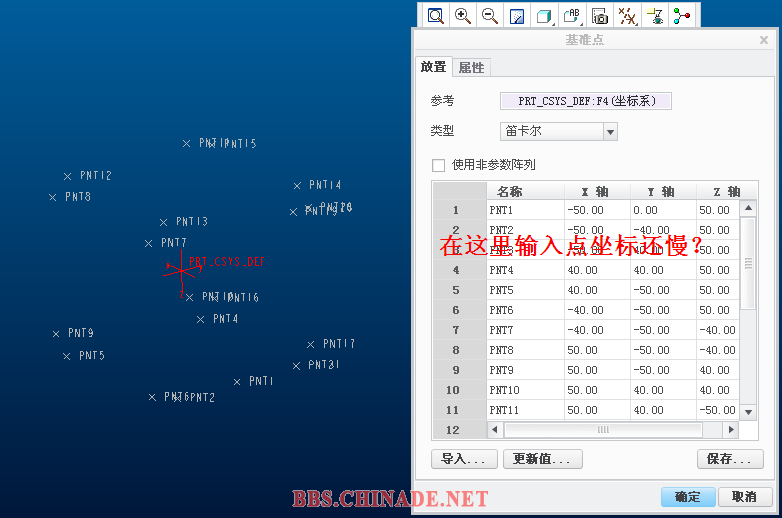Viewport: 782px width, 518px height.
Task: Switch to the 放置 tab
Action: pyautogui.click(x=433, y=67)
